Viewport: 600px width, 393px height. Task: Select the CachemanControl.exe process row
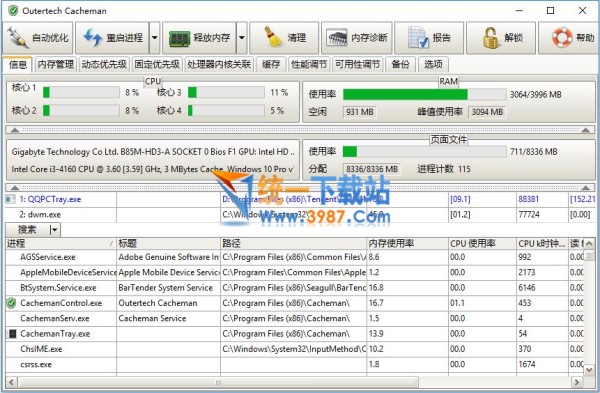pyautogui.click(x=295, y=303)
